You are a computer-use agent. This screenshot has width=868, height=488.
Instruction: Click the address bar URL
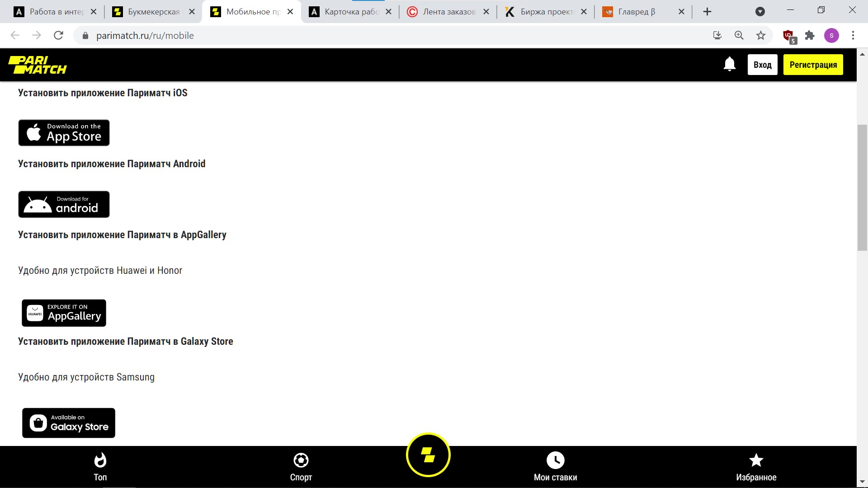click(x=145, y=36)
